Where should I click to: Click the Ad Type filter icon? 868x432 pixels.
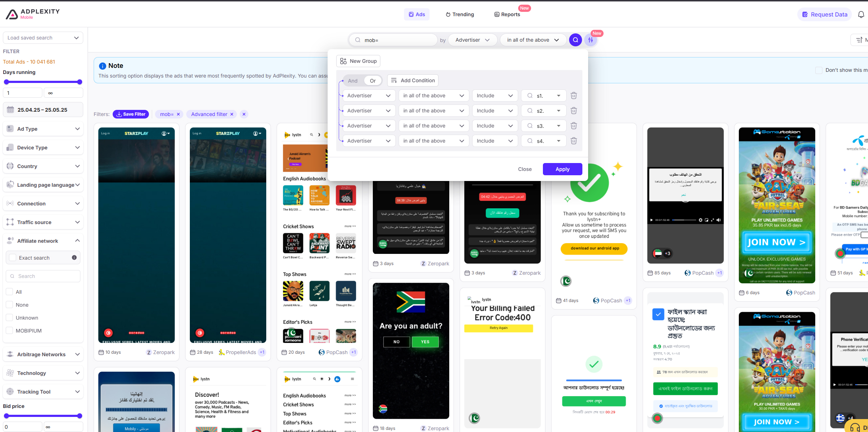pyautogui.click(x=10, y=129)
